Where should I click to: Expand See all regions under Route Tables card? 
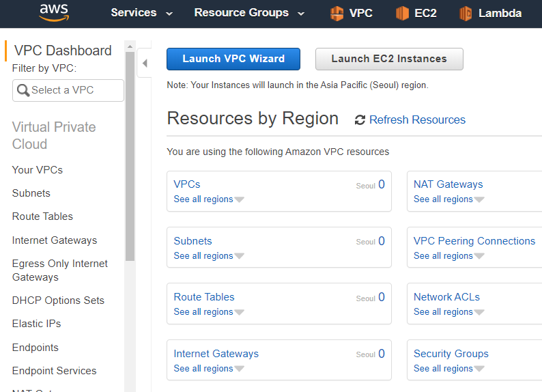click(x=209, y=312)
